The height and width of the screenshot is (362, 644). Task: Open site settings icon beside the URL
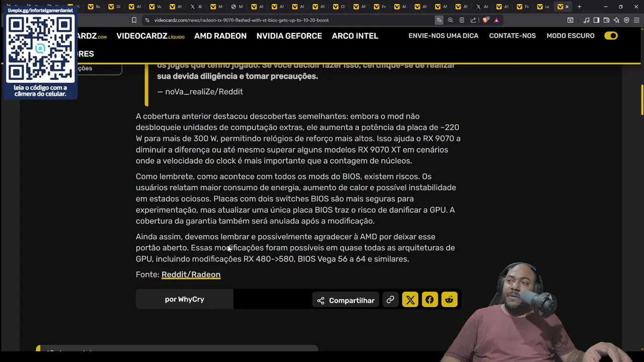click(x=147, y=20)
